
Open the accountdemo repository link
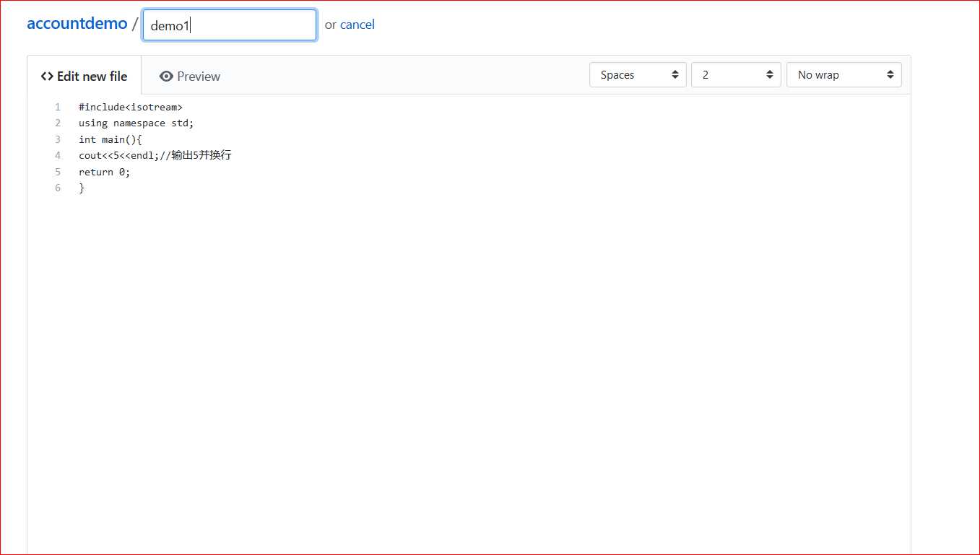(77, 23)
